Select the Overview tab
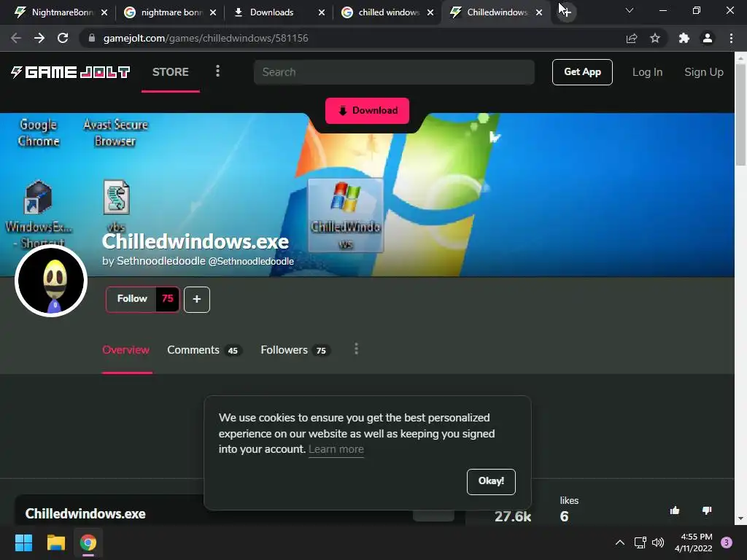This screenshot has height=560, width=747. click(x=125, y=350)
